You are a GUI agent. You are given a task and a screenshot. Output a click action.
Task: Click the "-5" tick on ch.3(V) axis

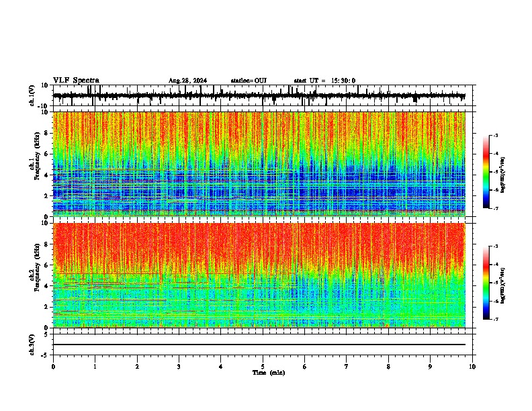45,355
